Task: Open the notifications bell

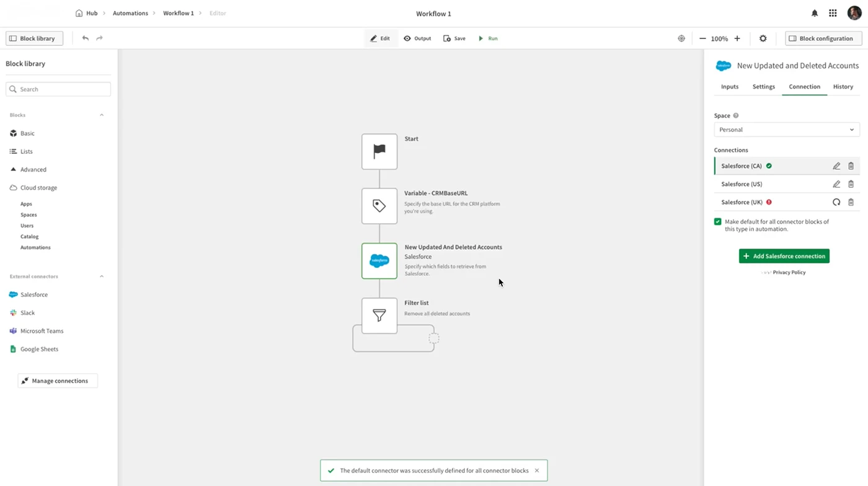Action: [815, 13]
